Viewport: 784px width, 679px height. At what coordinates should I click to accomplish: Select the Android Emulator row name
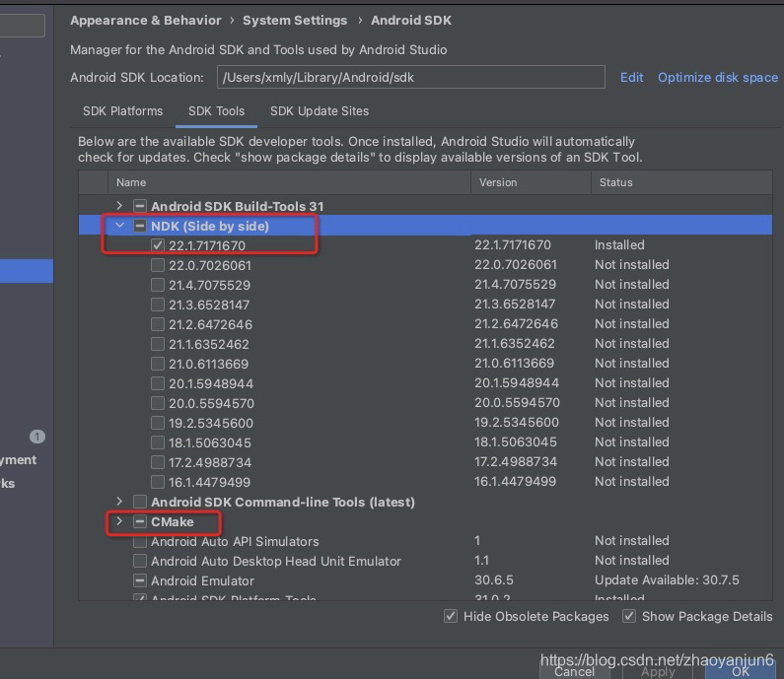(x=202, y=580)
